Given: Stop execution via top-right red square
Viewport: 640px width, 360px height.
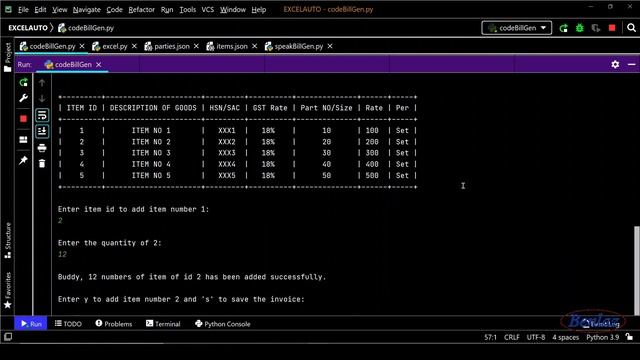Looking at the screenshot, I should pyautogui.click(x=612, y=28).
